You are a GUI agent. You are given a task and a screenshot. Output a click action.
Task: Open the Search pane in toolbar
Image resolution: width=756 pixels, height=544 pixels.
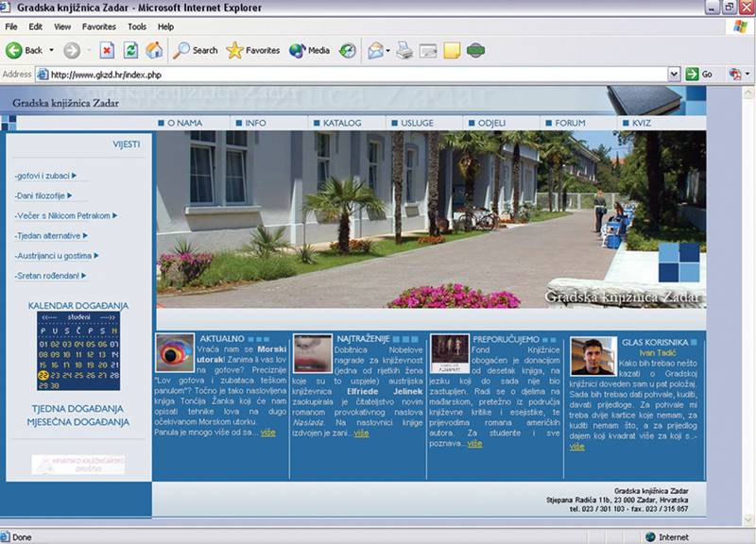tap(196, 50)
